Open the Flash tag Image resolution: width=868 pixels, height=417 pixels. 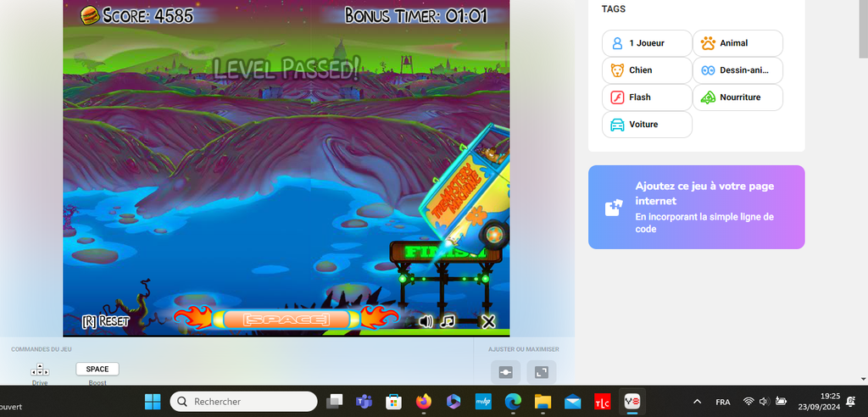pyautogui.click(x=647, y=97)
